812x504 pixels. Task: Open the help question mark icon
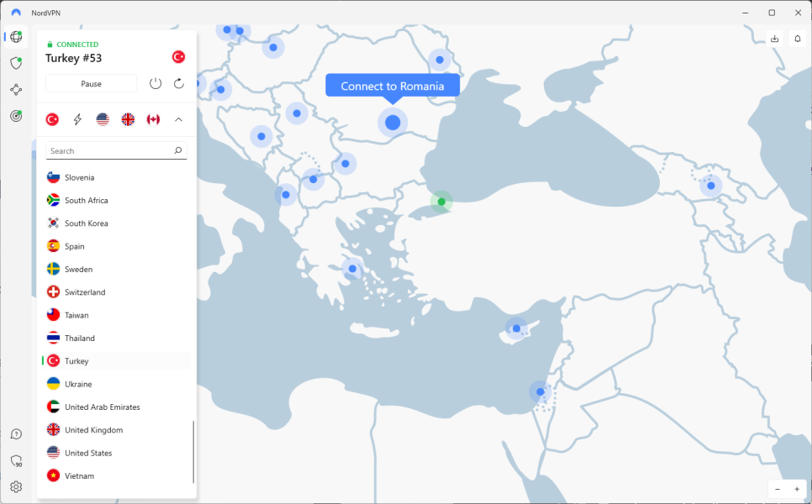coord(16,434)
